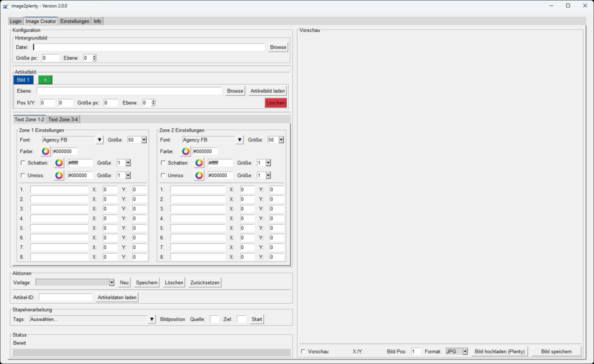Open the Zone 1 Umriss color wheel picker
The width and height of the screenshot is (594, 364).
tap(59, 176)
